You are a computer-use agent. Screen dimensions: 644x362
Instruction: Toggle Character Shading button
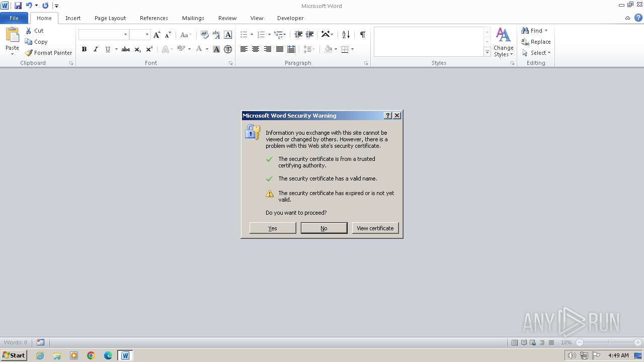[216, 49]
